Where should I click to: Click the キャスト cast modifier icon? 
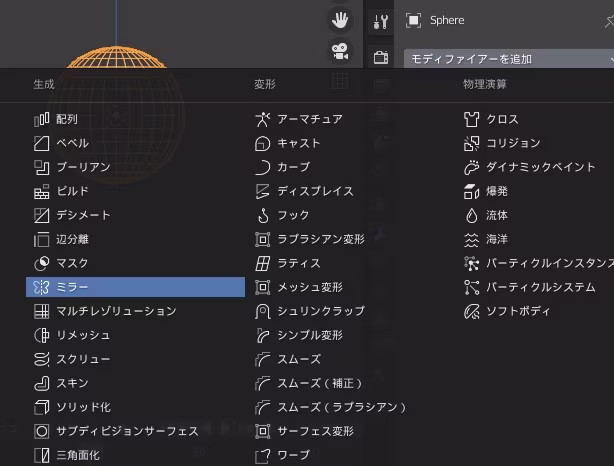click(262, 143)
